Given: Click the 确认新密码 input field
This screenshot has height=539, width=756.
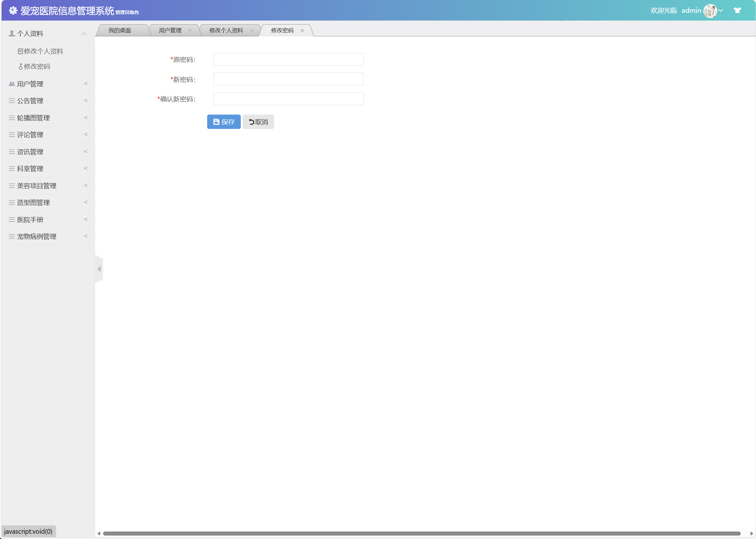Looking at the screenshot, I should point(288,99).
